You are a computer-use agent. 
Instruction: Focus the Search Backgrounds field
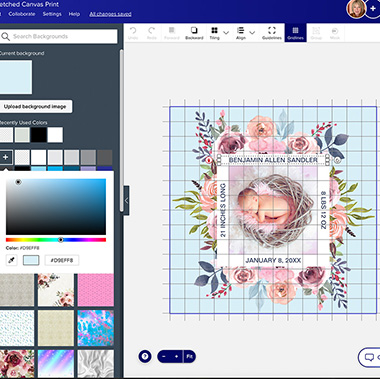59,36
